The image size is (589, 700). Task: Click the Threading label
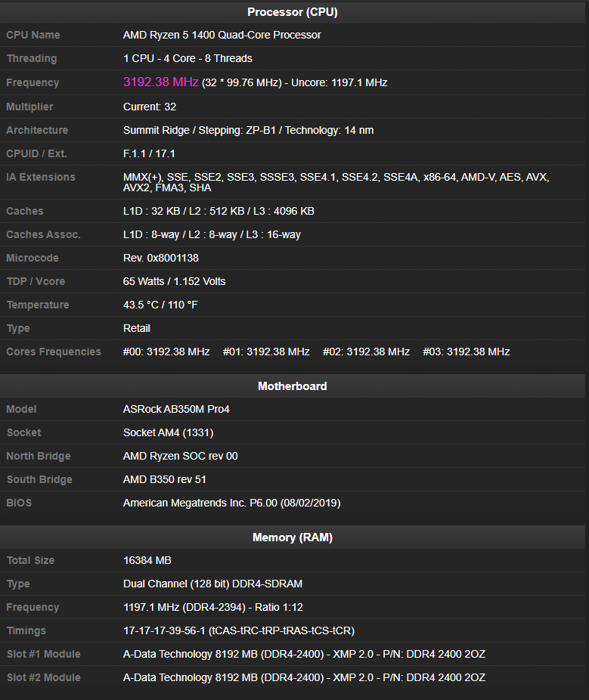coord(32,58)
